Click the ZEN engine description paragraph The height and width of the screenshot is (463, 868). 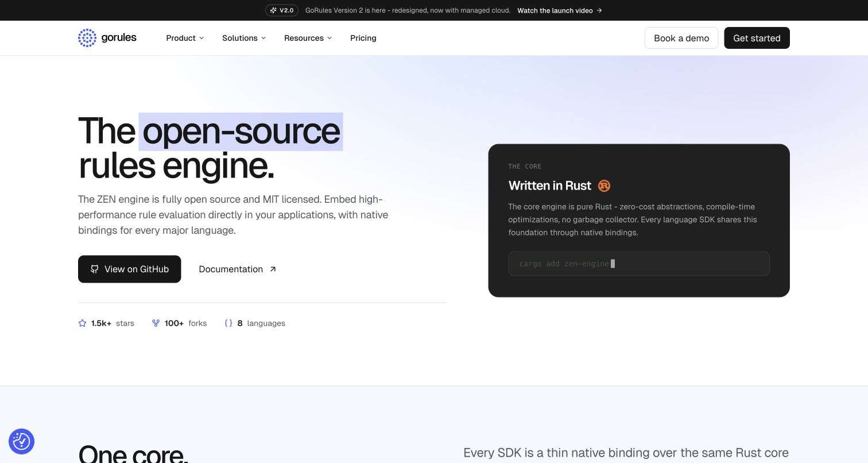click(x=233, y=215)
